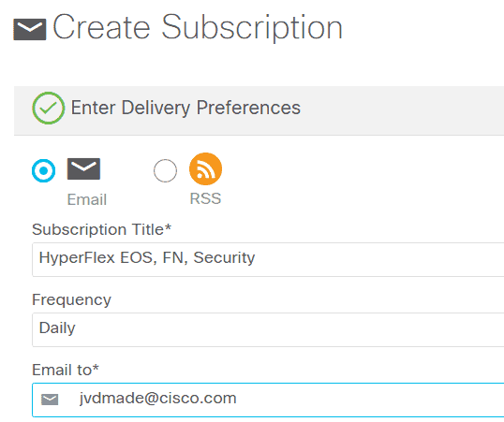Open the Frequency dropdown showing Daily

pyautogui.click(x=268, y=329)
